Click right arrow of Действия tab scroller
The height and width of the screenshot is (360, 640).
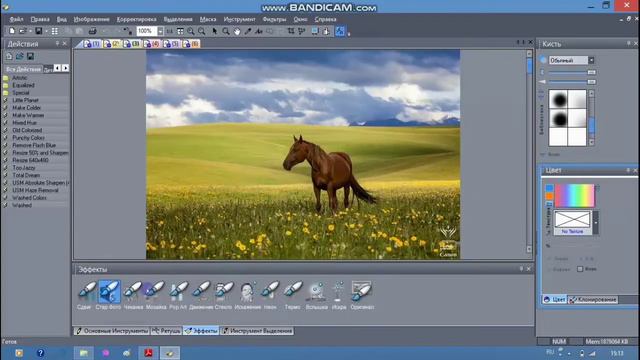click(x=65, y=68)
